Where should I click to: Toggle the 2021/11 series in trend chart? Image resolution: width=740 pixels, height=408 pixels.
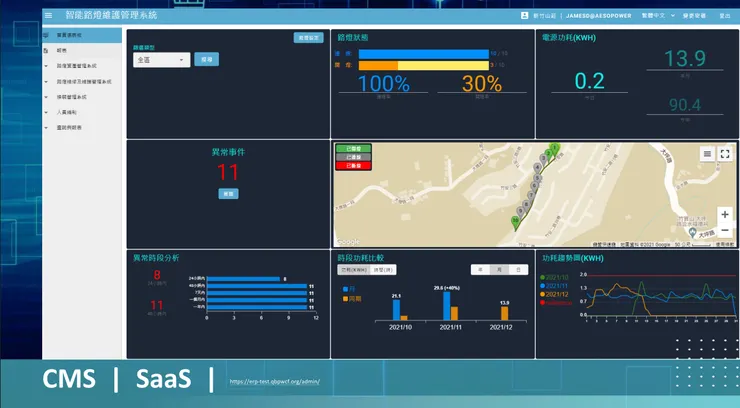click(555, 286)
